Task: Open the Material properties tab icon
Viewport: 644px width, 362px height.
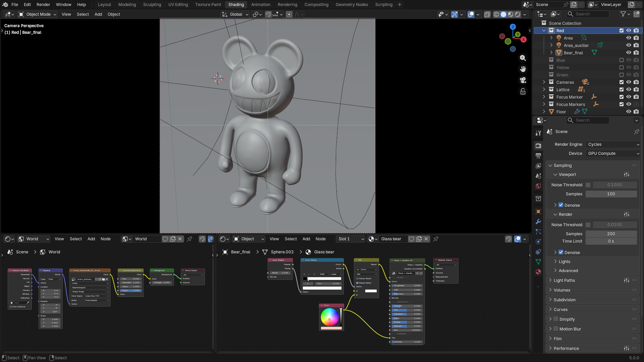Action: (x=538, y=272)
